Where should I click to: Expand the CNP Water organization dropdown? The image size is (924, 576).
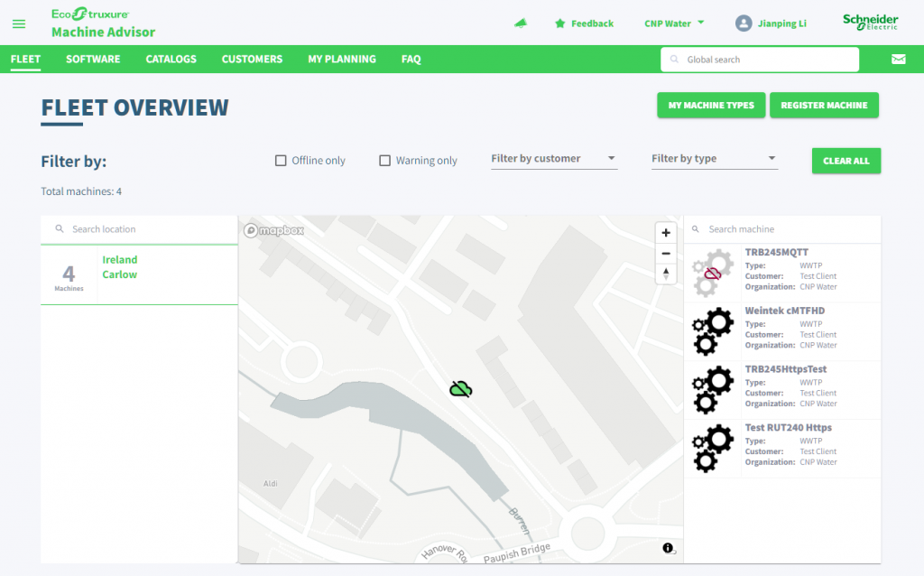(x=674, y=23)
